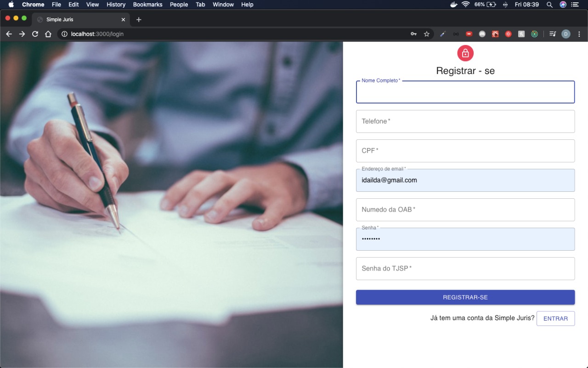This screenshot has width=588, height=368.
Task: Select the Simple Juris tab
Action: click(x=73, y=20)
